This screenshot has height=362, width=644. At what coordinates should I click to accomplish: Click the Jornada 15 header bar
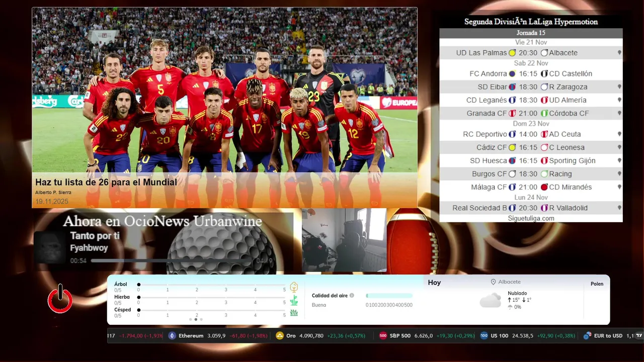point(531,33)
